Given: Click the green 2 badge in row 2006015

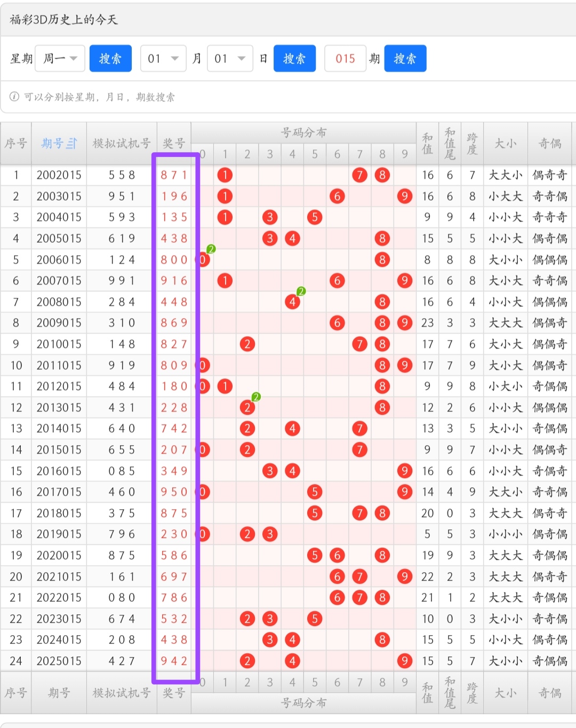Looking at the screenshot, I should pos(211,249).
